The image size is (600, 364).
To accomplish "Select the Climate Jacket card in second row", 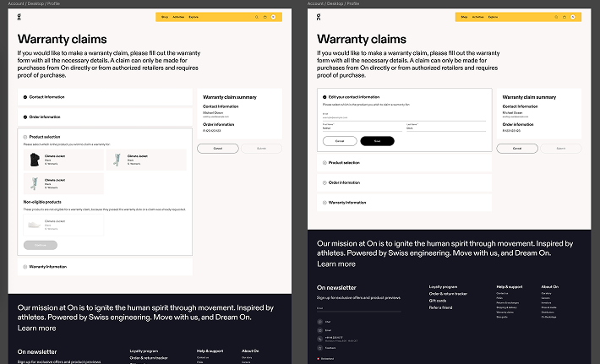I will click(63, 183).
